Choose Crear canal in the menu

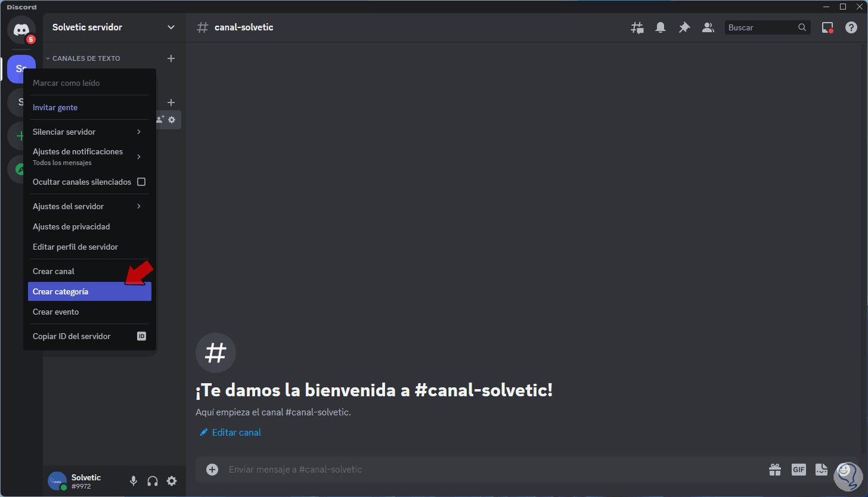(x=89, y=271)
